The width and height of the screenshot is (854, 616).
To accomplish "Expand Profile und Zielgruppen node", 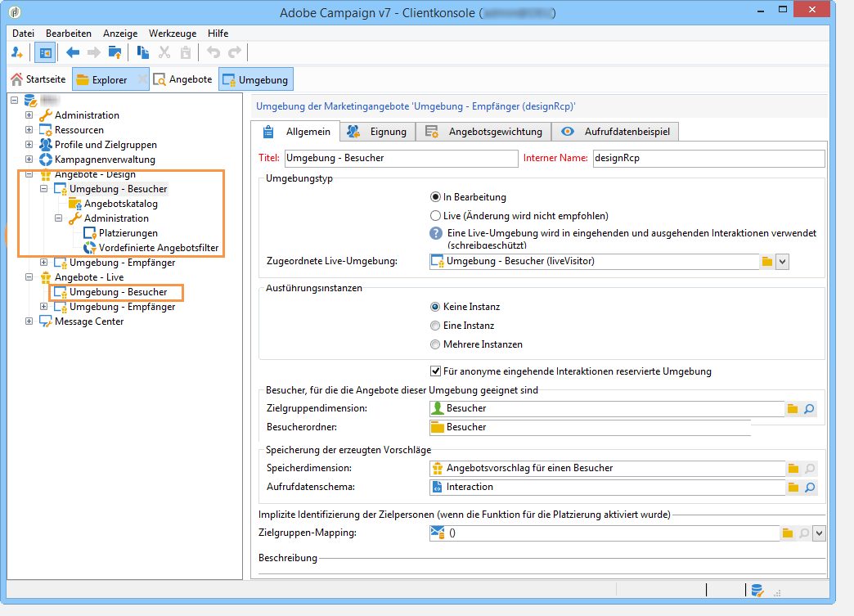I will 29,144.
